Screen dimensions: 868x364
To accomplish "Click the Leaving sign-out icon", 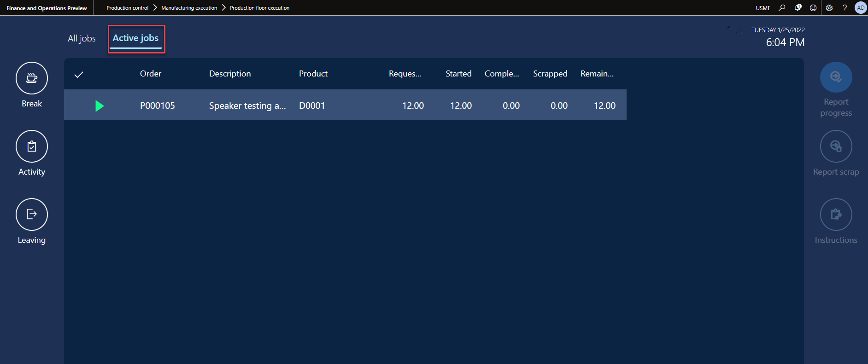I will [x=32, y=214].
